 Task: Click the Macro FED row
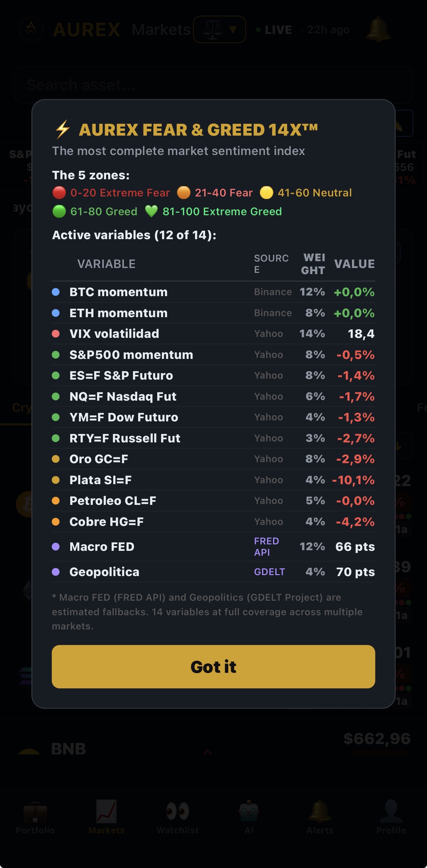coord(213,547)
